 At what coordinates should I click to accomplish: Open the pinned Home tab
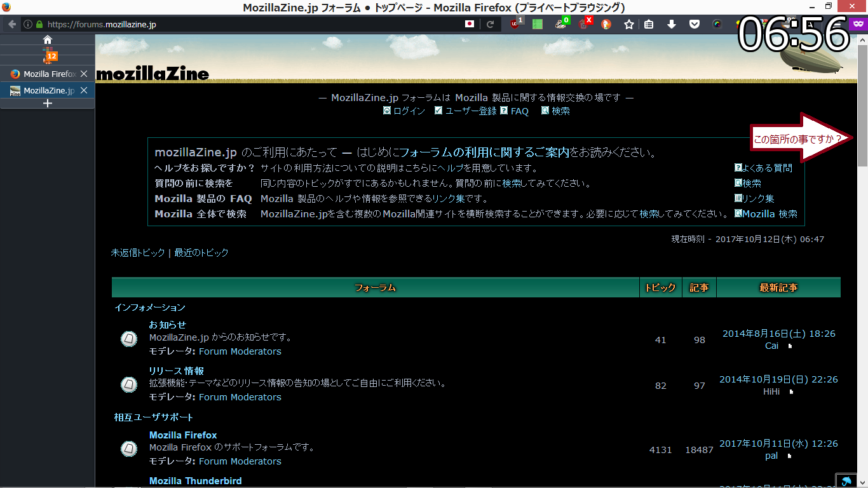[x=48, y=39]
